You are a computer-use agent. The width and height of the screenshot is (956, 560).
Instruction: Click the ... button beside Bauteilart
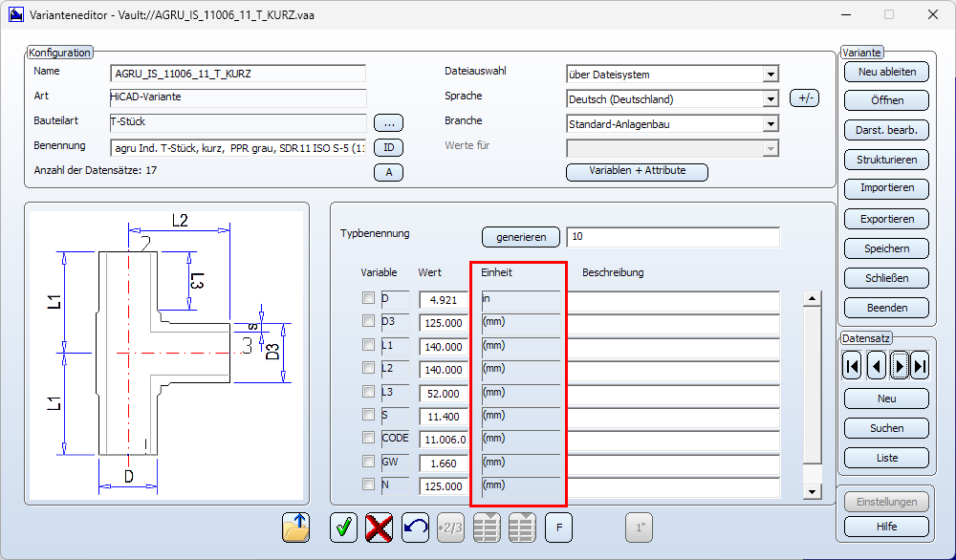click(x=388, y=123)
